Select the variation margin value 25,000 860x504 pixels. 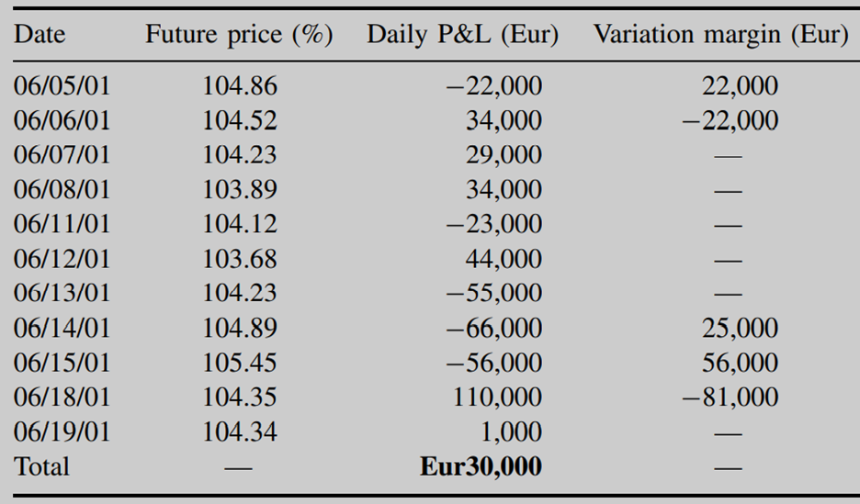740,328
